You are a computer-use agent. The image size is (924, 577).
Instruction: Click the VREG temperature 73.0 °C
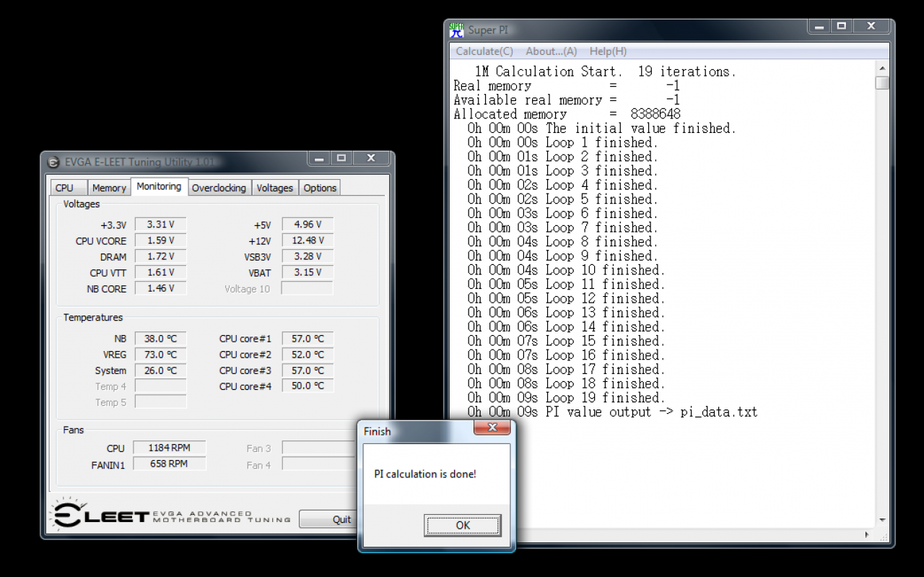[x=161, y=355]
